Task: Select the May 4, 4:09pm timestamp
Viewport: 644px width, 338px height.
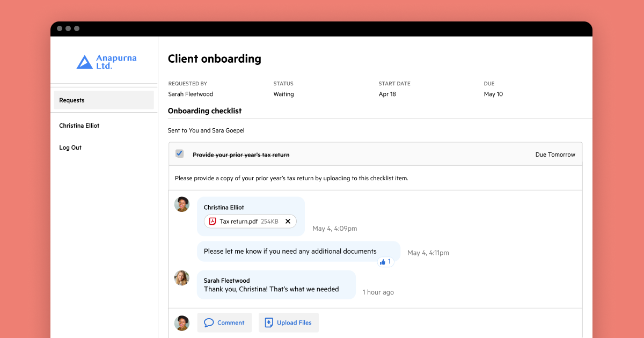Action: tap(334, 228)
